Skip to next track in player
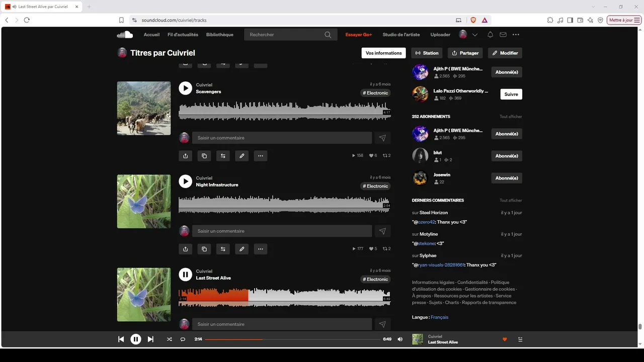The image size is (644, 362). [150, 339]
